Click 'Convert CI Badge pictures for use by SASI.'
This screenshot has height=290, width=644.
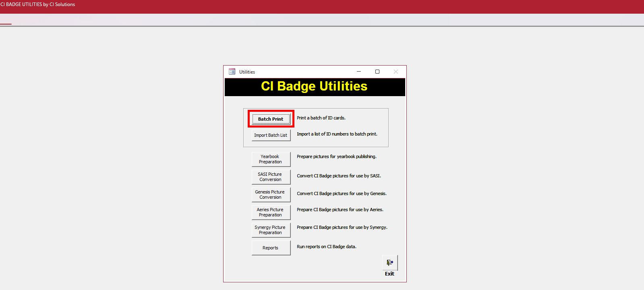(339, 176)
